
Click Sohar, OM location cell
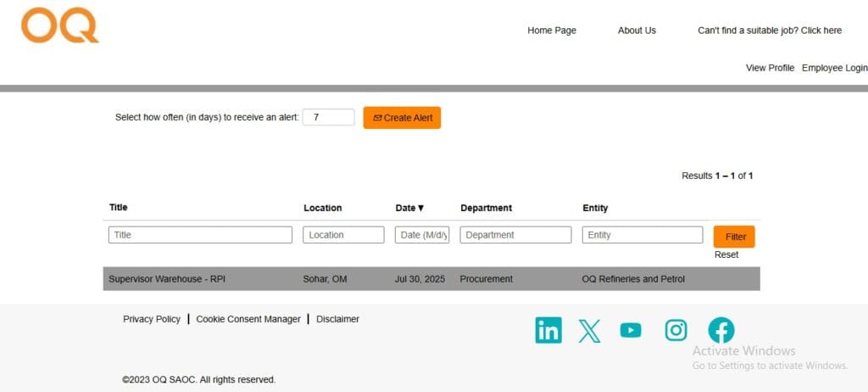coord(325,279)
